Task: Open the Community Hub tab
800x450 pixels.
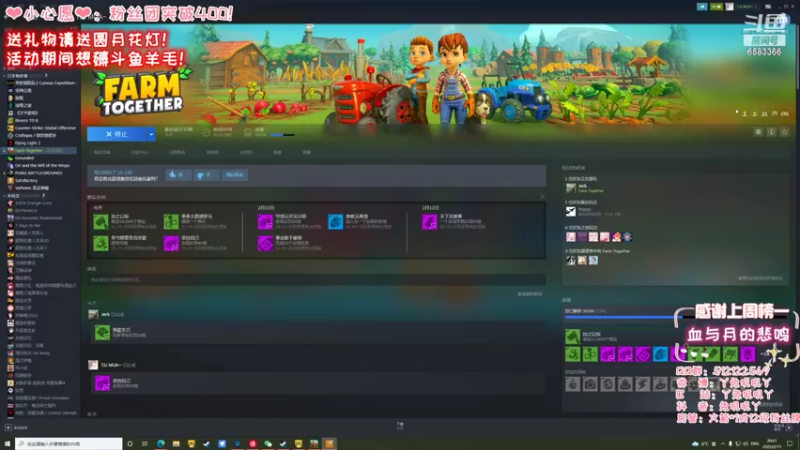Action: pos(139,152)
